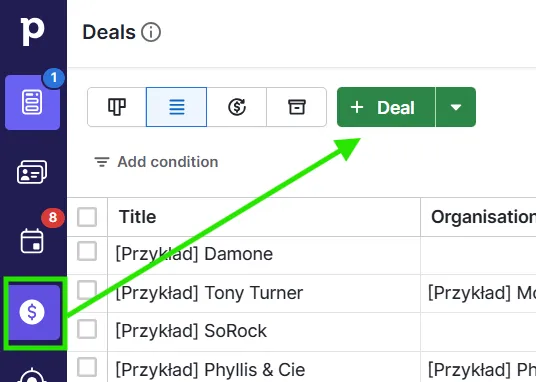Sort by the Organisation column header

pos(483,217)
